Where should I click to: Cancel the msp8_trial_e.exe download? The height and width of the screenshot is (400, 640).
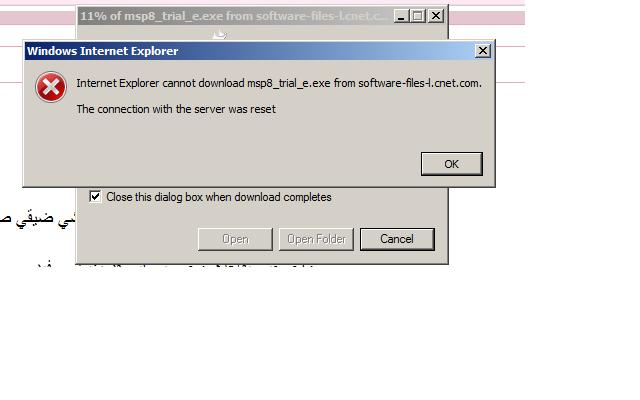(x=397, y=239)
